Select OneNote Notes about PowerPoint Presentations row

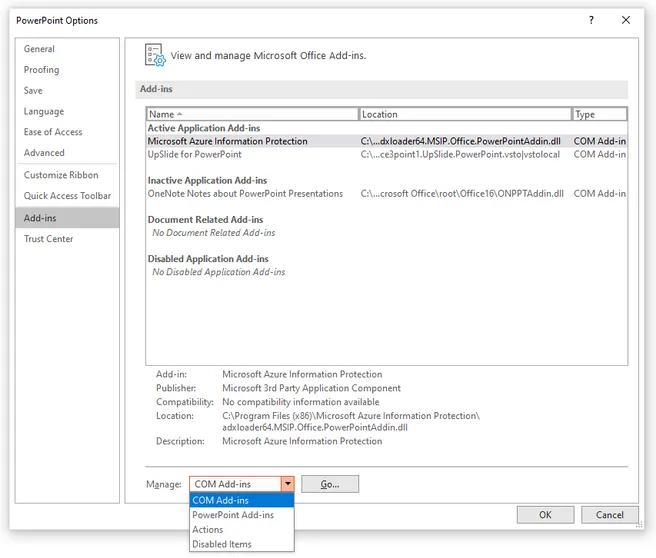(387, 194)
